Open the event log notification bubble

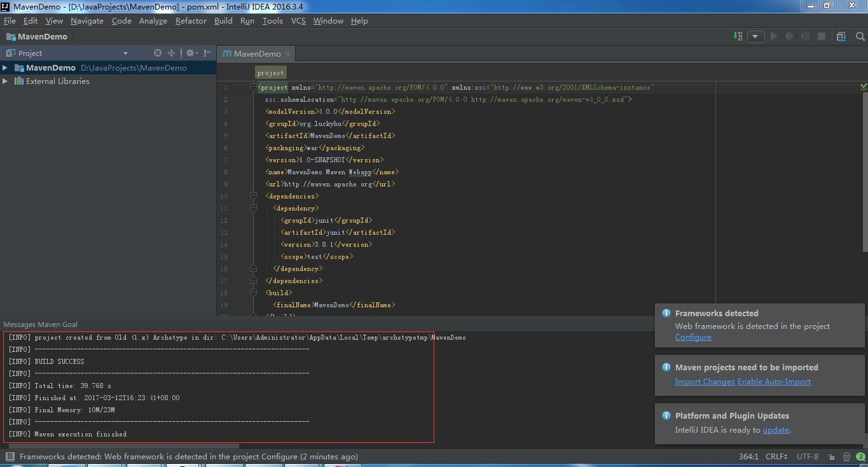coord(860,457)
